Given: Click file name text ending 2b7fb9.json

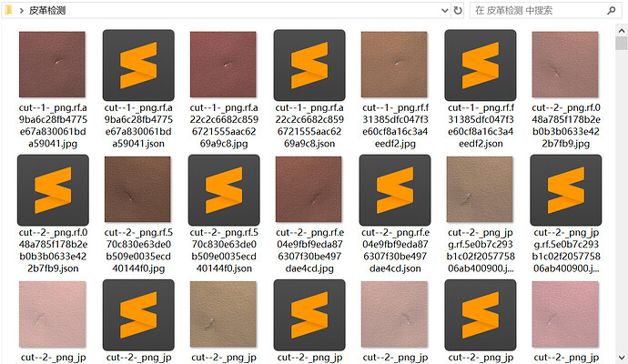Looking at the screenshot, I should coord(53,250).
